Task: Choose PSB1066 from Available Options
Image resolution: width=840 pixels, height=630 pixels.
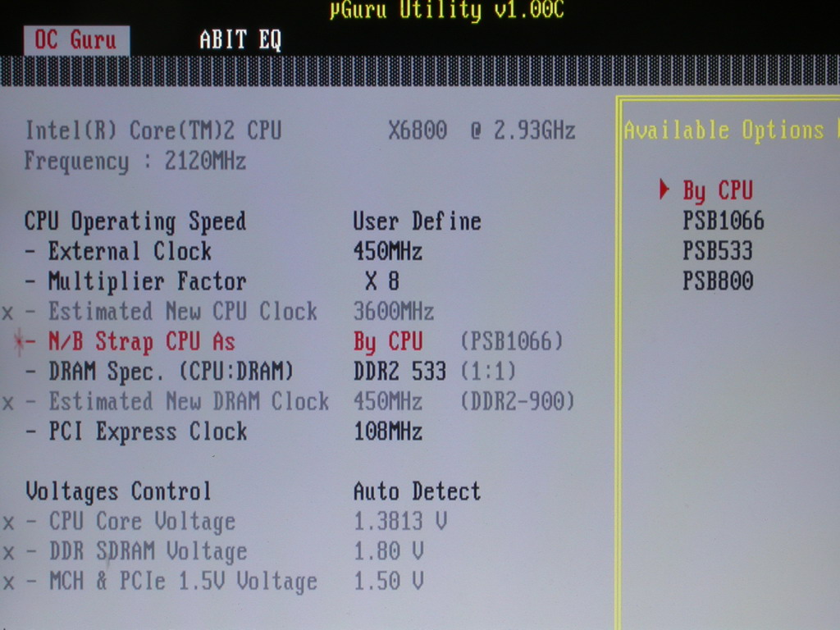Action: pyautogui.click(x=723, y=221)
